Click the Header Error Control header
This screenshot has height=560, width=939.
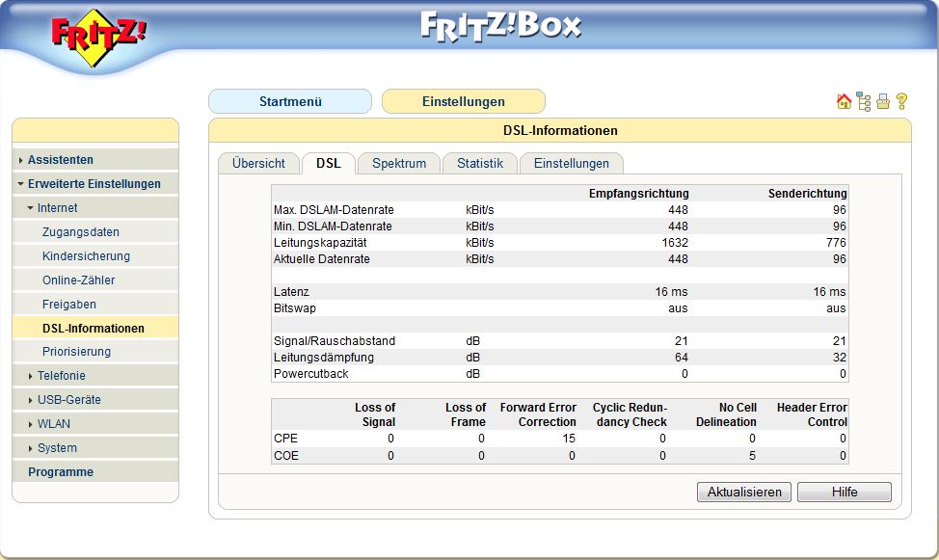[x=812, y=414]
